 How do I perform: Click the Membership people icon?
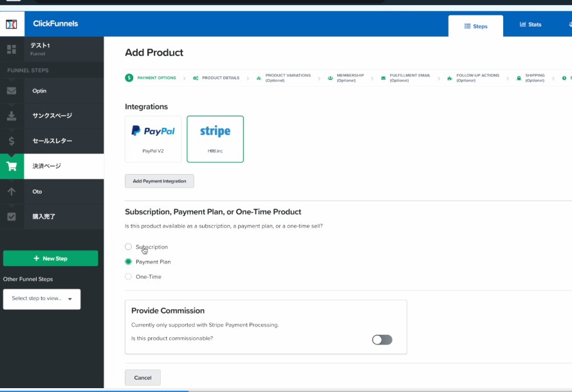click(330, 78)
